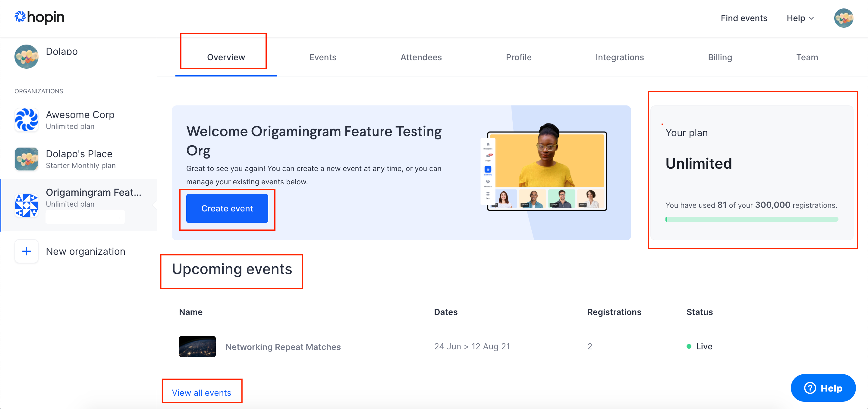
Task: Click the Origamingram organization logo
Action: (26, 205)
